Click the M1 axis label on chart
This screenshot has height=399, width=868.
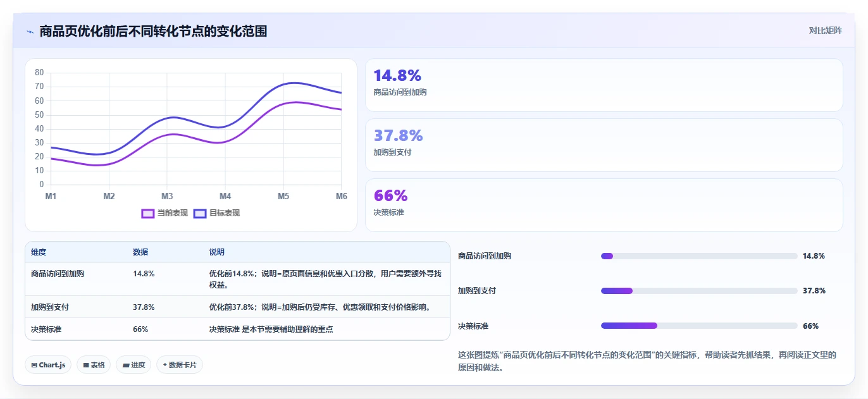coord(51,197)
